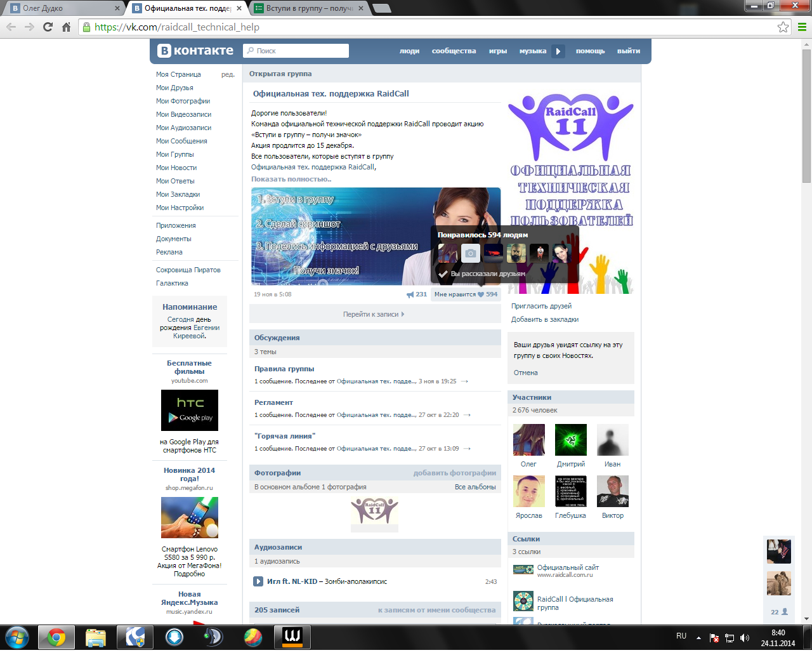Click the Мне нравится heart button

pyautogui.click(x=466, y=294)
